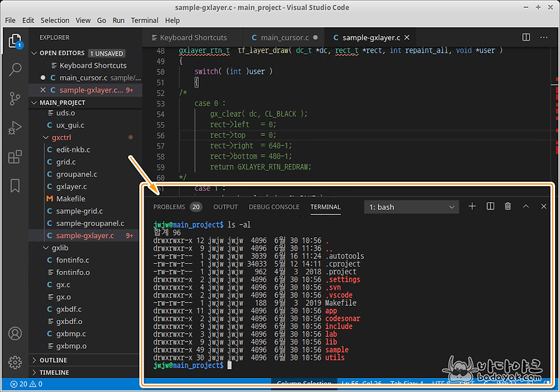Open the Edit menu

pos(28,20)
